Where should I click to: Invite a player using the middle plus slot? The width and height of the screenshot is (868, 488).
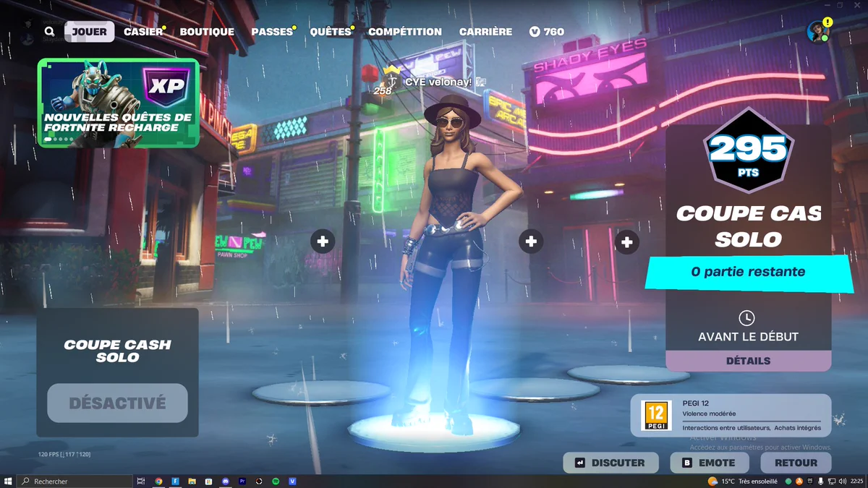pos(531,241)
